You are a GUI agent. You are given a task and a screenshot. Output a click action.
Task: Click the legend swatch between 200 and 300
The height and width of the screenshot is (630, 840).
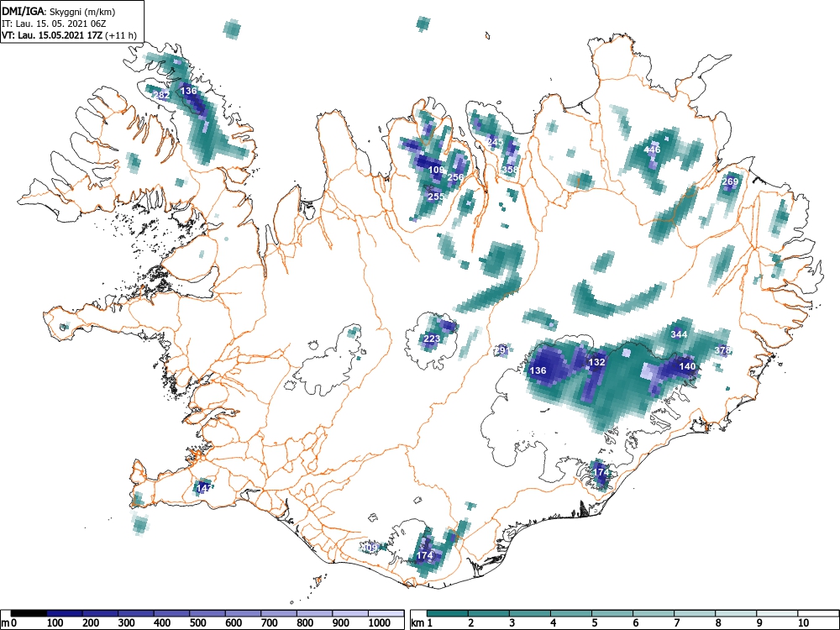click(x=100, y=613)
